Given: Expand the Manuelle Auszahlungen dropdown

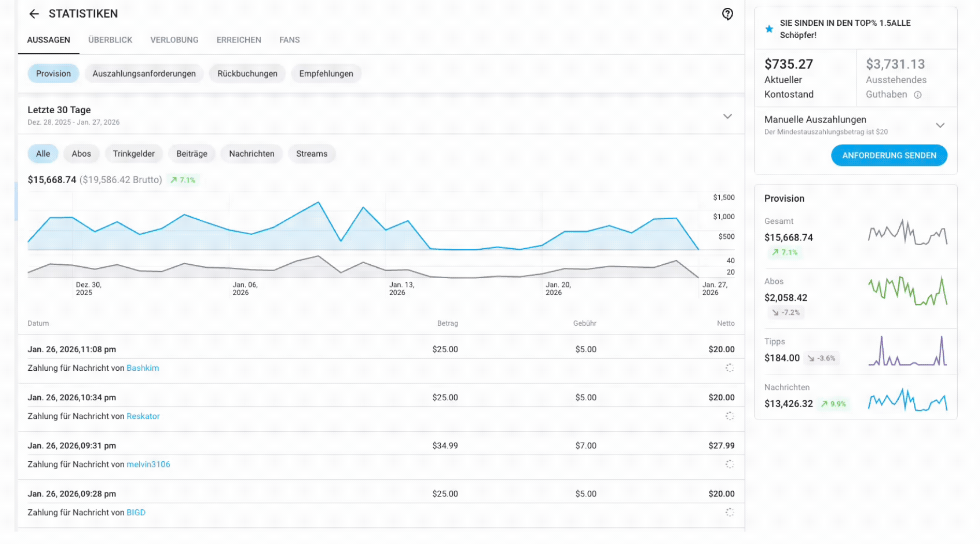Looking at the screenshot, I should (x=940, y=125).
